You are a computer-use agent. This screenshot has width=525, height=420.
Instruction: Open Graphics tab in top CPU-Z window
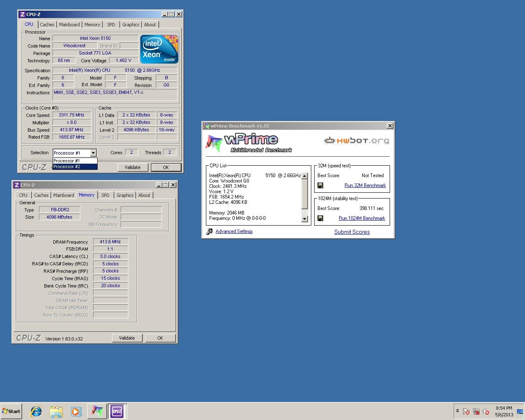pyautogui.click(x=131, y=25)
